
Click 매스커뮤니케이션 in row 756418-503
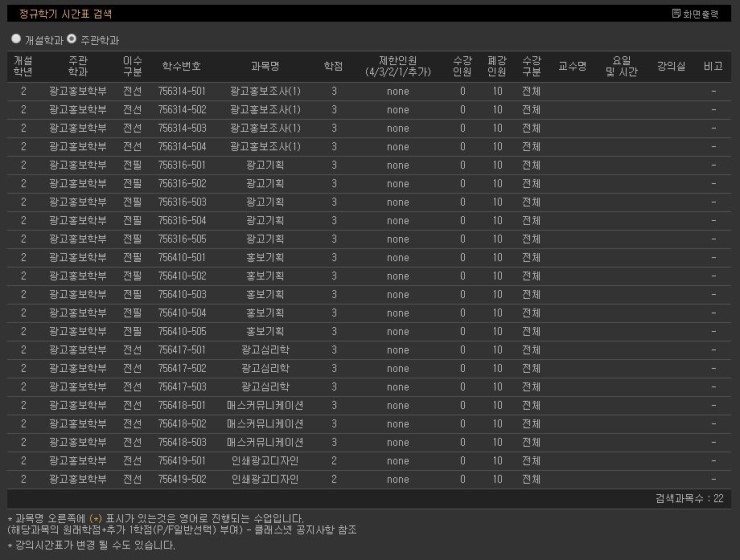tap(265, 443)
